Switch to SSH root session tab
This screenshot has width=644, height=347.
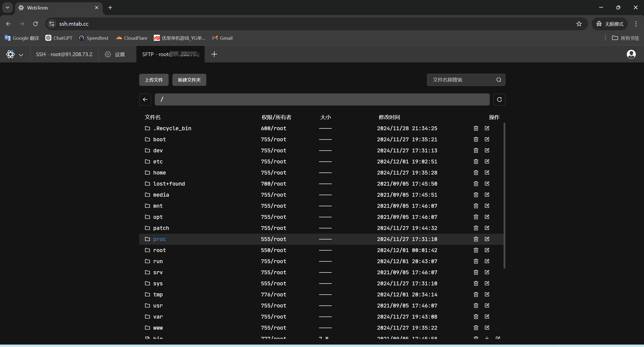pos(64,54)
